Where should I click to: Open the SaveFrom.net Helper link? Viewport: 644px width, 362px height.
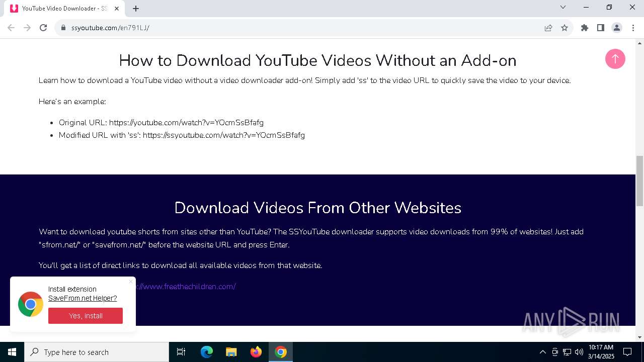point(83,298)
